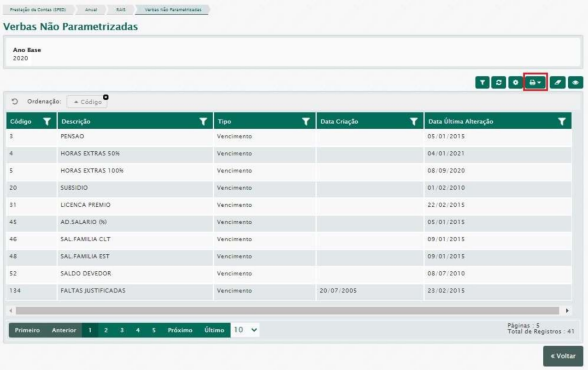Open the print options dropdown
This screenshot has width=588, height=370.
pyautogui.click(x=535, y=82)
